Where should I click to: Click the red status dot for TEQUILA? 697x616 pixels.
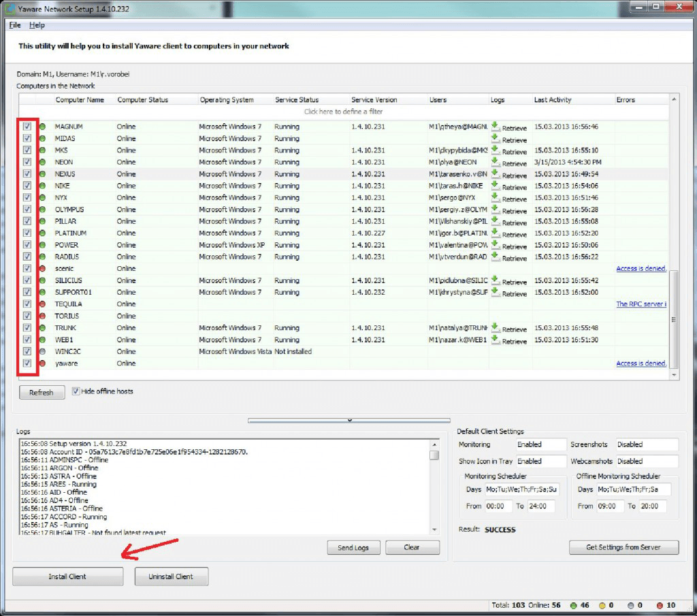pyautogui.click(x=43, y=304)
